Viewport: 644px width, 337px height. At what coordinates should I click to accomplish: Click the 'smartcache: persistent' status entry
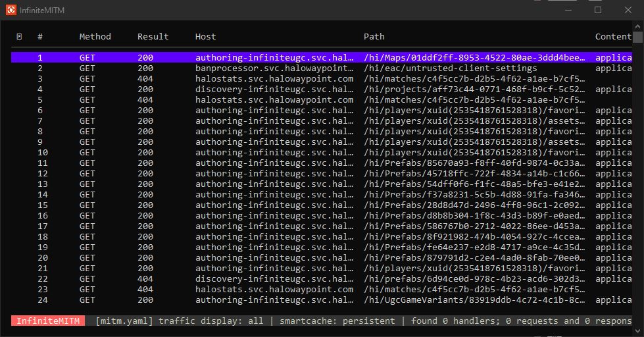[337, 321]
